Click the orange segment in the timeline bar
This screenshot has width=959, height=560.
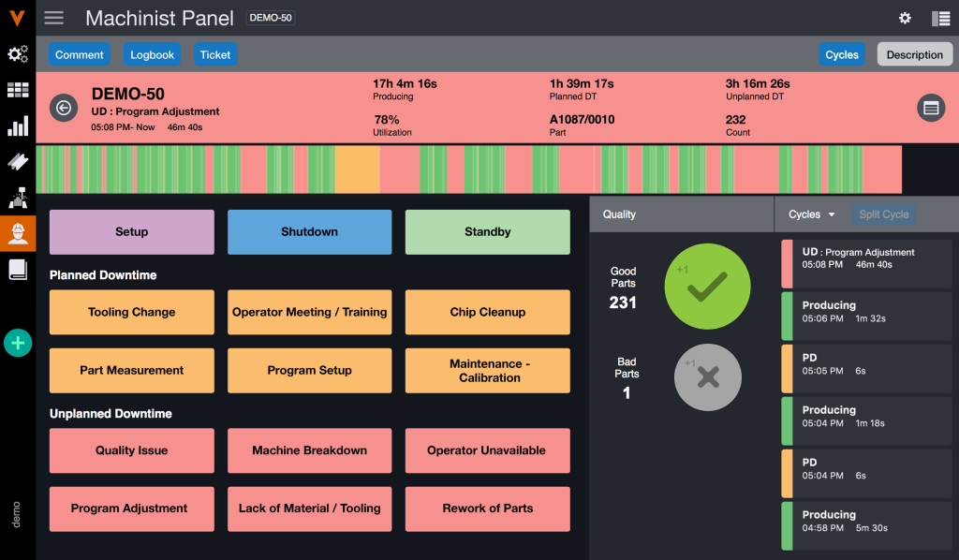pyautogui.click(x=357, y=169)
